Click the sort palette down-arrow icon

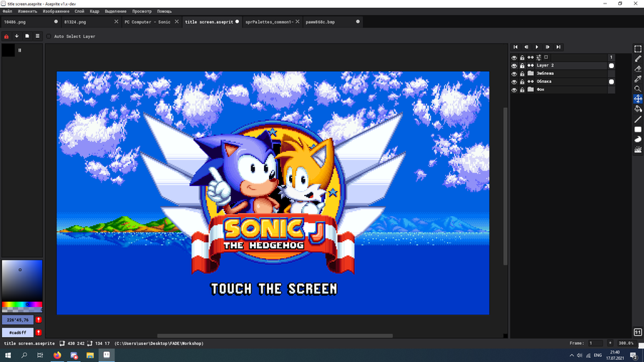click(17, 36)
